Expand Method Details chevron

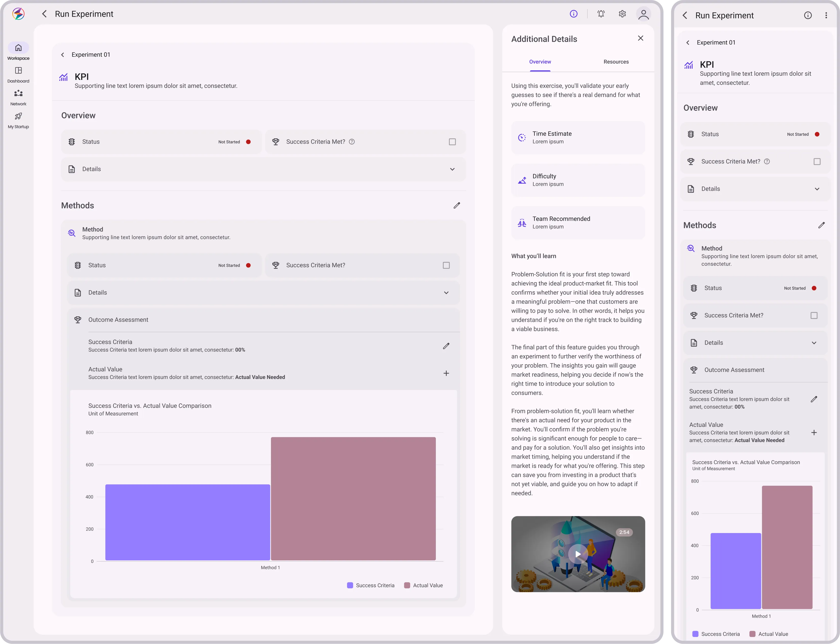[x=446, y=293]
